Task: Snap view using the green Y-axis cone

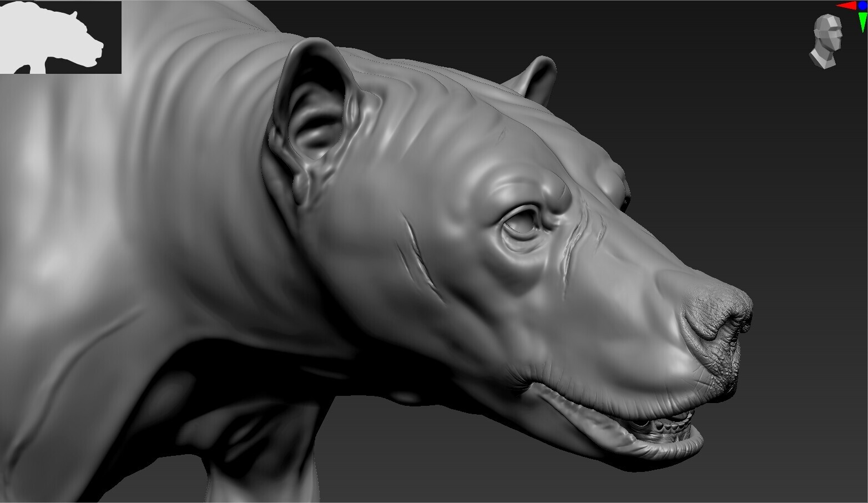Action: point(862,22)
